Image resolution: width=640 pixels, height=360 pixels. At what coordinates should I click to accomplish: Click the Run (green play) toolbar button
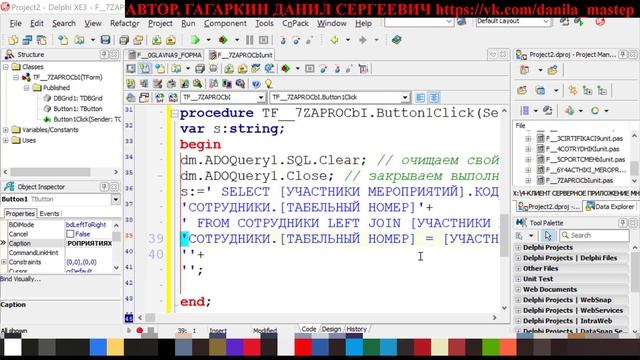(x=195, y=40)
